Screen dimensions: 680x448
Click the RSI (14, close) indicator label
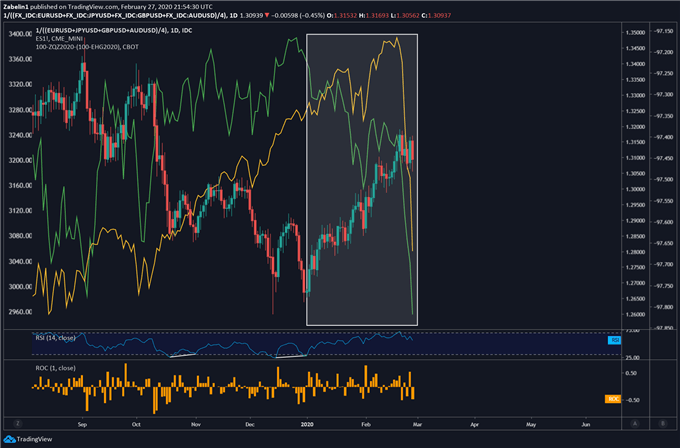tap(55, 338)
